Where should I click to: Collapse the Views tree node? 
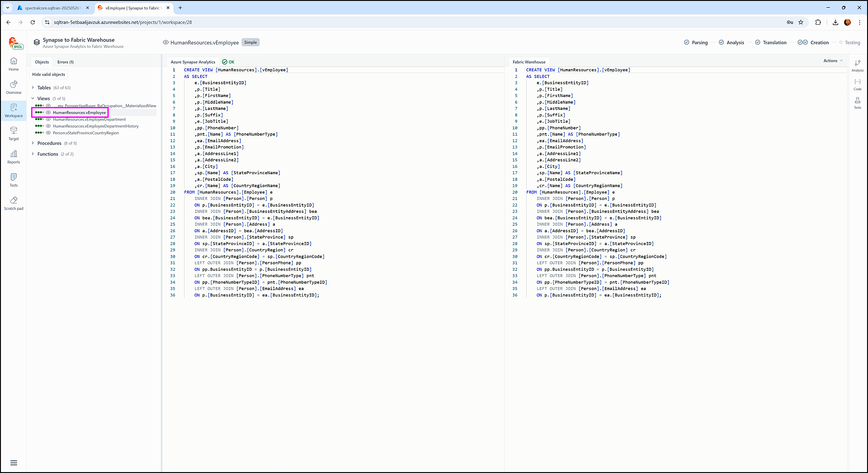pos(33,98)
